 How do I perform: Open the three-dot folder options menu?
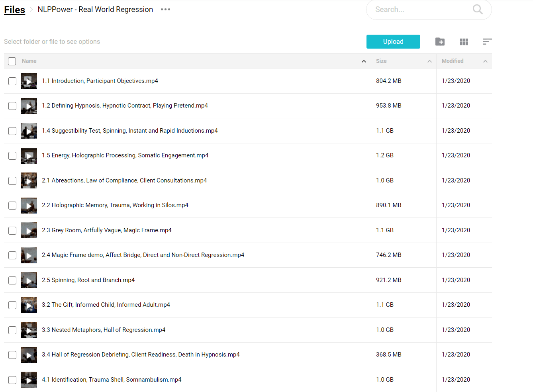(165, 9)
